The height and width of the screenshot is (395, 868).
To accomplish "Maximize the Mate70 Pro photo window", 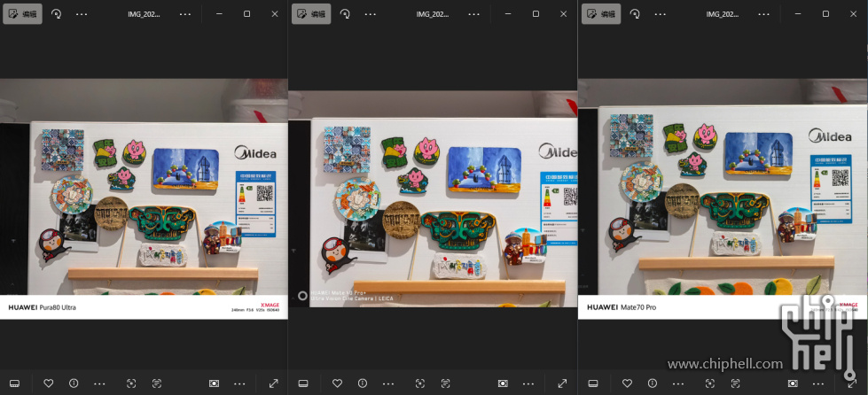I will [825, 14].
